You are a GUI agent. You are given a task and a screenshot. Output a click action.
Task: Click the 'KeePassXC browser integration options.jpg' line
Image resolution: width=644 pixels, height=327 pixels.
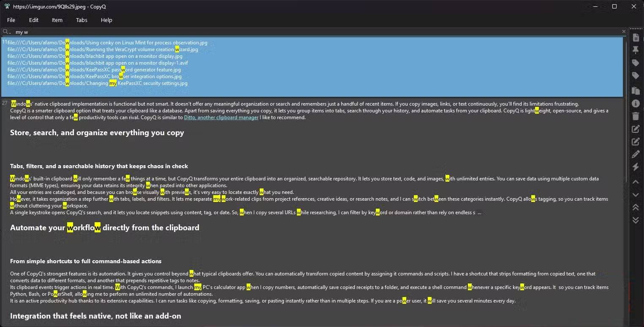[95, 76]
